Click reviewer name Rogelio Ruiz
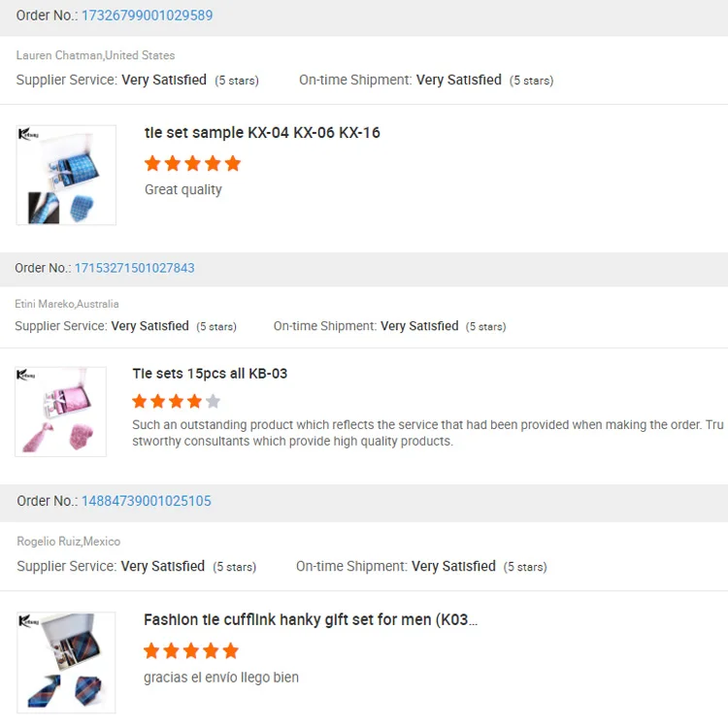The width and height of the screenshot is (728, 728). (49, 541)
